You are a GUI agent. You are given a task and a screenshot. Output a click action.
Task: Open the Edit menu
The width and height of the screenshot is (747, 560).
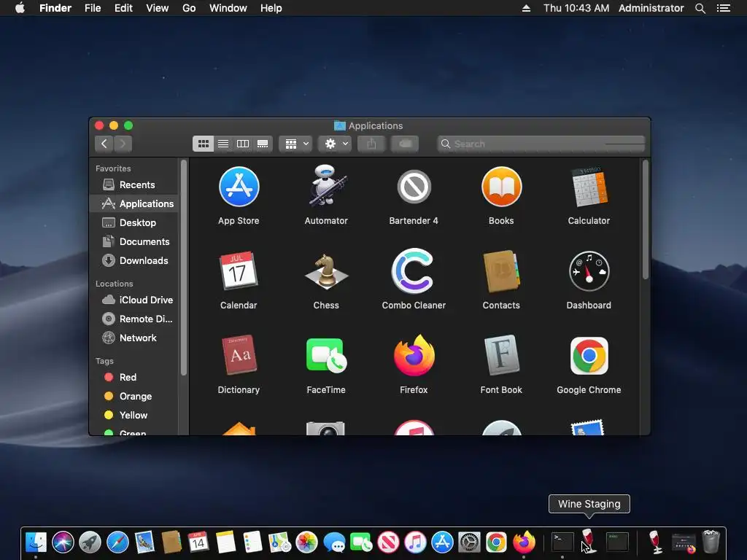(x=123, y=8)
